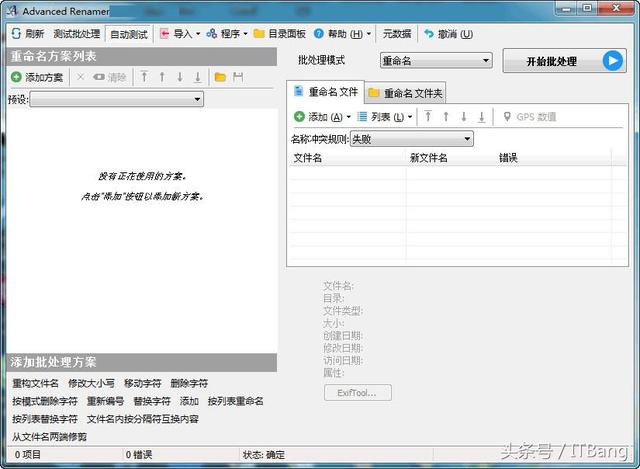This screenshot has width=640, height=469.
Task: Open the 添加 (A) files dropdown
Action: (322, 117)
